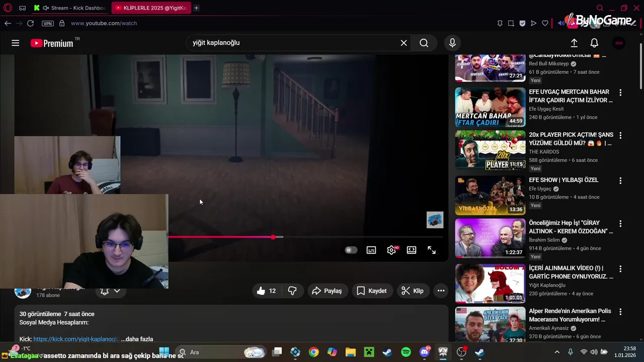Open the ad blocker shield icon
Screen dimensions: 644x362
pyautogui.click(x=522, y=23)
